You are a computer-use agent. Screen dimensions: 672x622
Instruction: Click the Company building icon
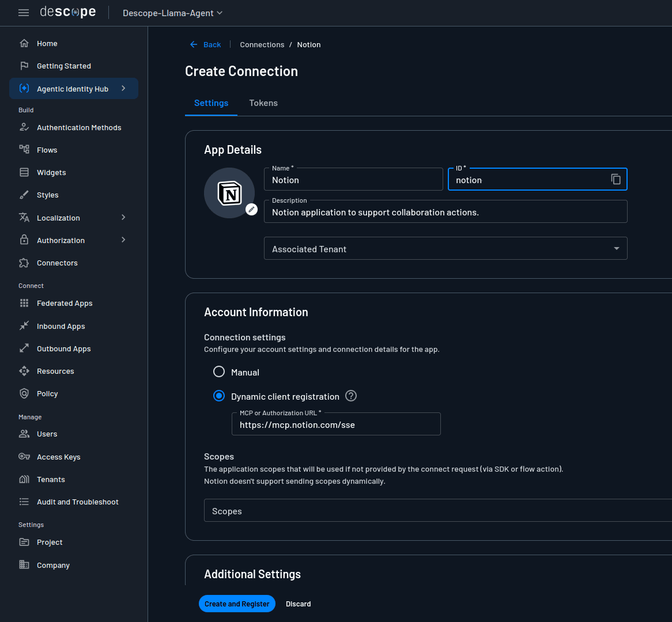pos(24,565)
